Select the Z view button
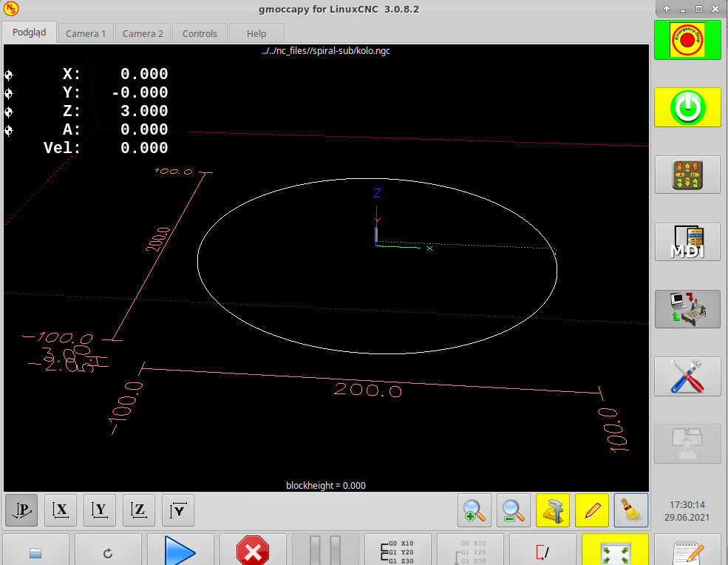The width and height of the screenshot is (728, 565). [x=139, y=510]
